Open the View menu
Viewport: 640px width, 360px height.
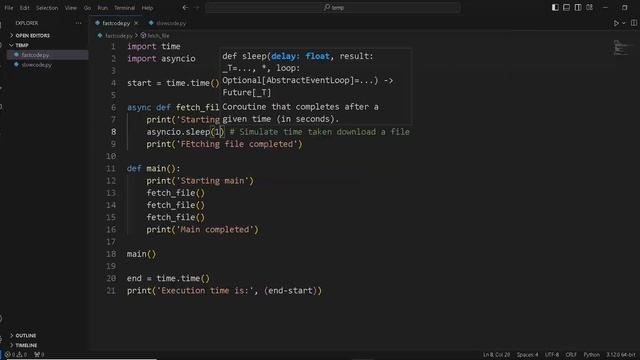pyautogui.click(x=71, y=8)
